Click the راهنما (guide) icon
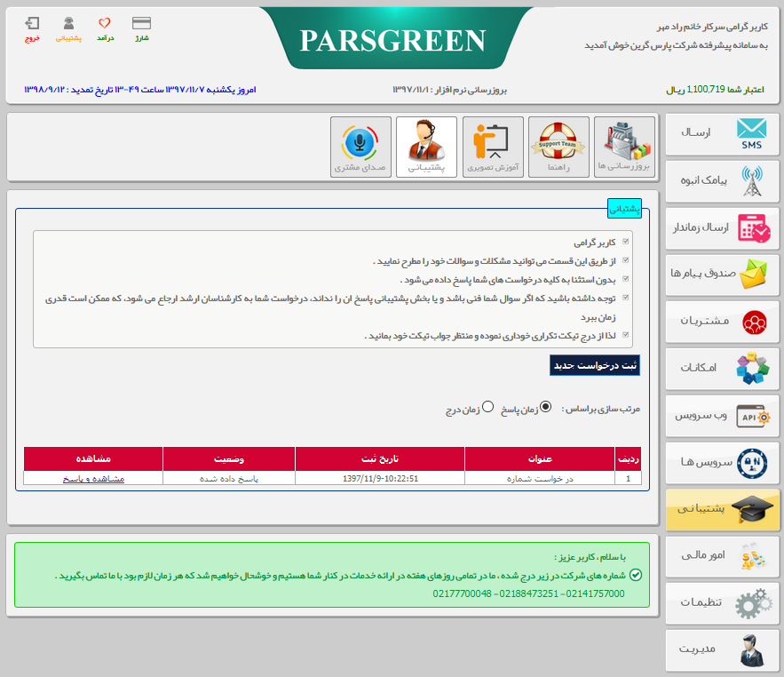This screenshot has width=784, height=677. tap(558, 146)
